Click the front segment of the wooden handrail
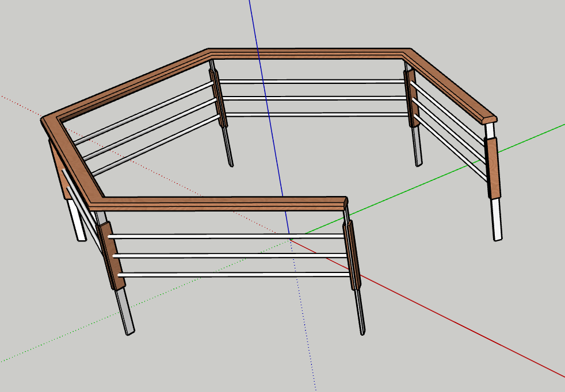Screen dimensions: 565x392 (x=219, y=203)
